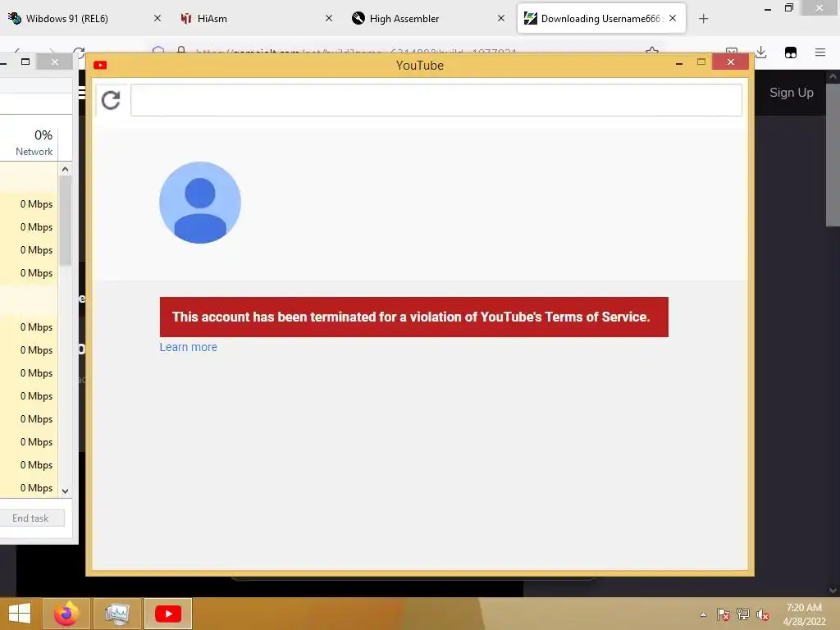The width and height of the screenshot is (840, 630).
Task: Close the YouTube window
Action: [731, 62]
